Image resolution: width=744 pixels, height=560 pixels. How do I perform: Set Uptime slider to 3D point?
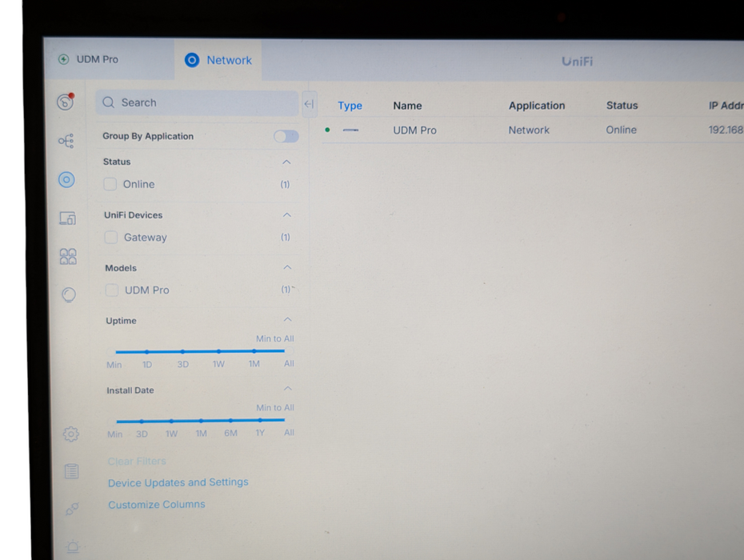coord(182,351)
